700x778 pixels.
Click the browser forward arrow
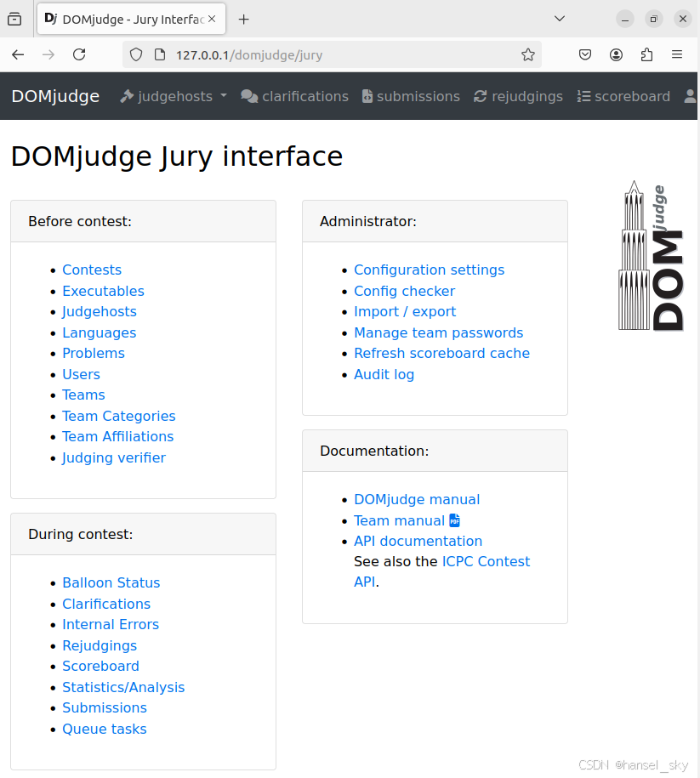[x=48, y=54]
